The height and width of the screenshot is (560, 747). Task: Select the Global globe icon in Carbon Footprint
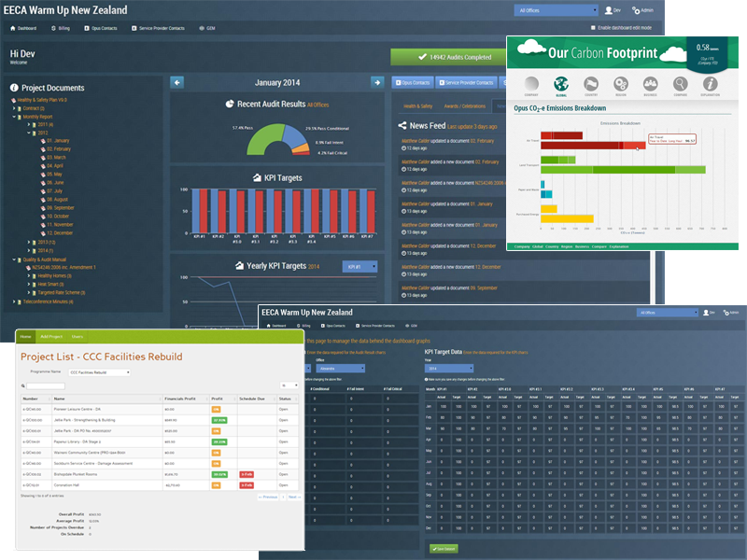[x=561, y=84]
